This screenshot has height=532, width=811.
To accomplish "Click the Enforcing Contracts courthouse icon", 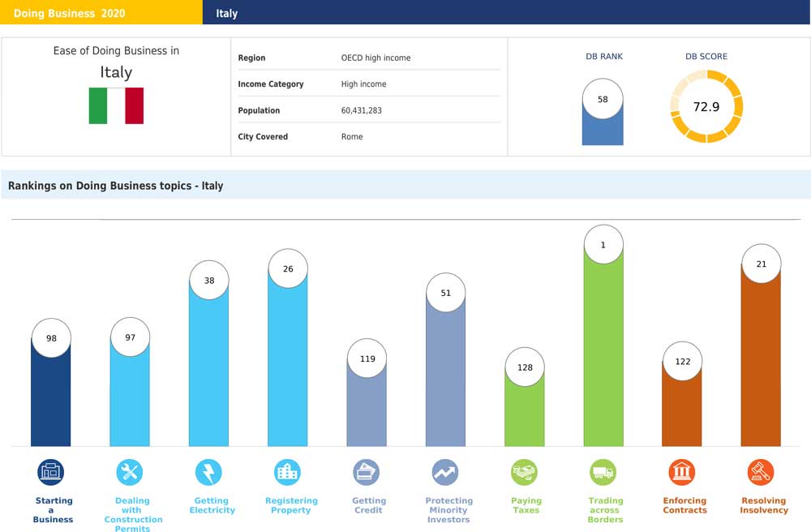I will [x=682, y=472].
